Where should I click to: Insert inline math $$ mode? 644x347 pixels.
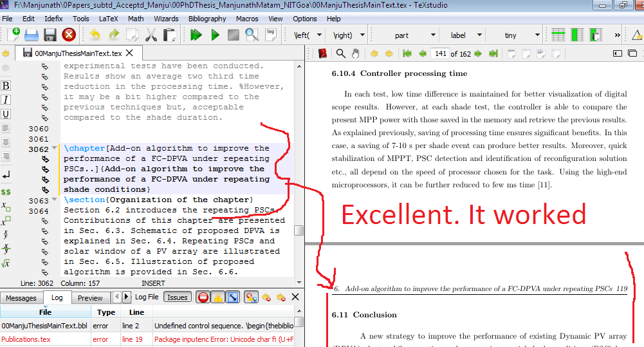pos(6,192)
